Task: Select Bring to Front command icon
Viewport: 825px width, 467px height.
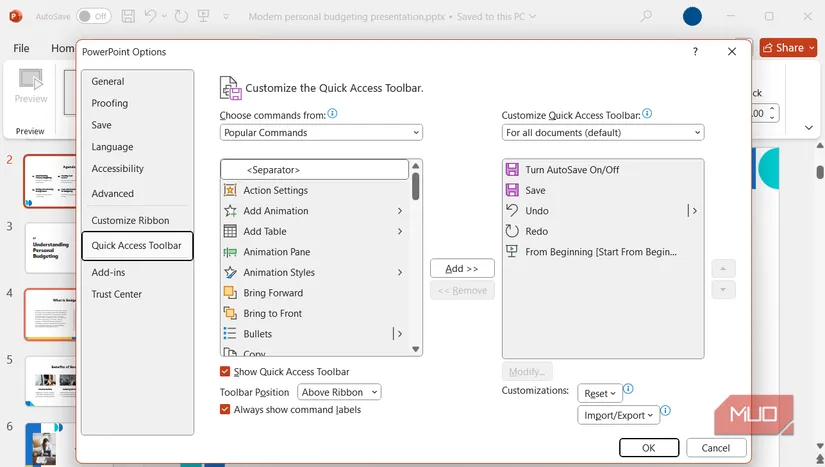Action: [x=230, y=313]
